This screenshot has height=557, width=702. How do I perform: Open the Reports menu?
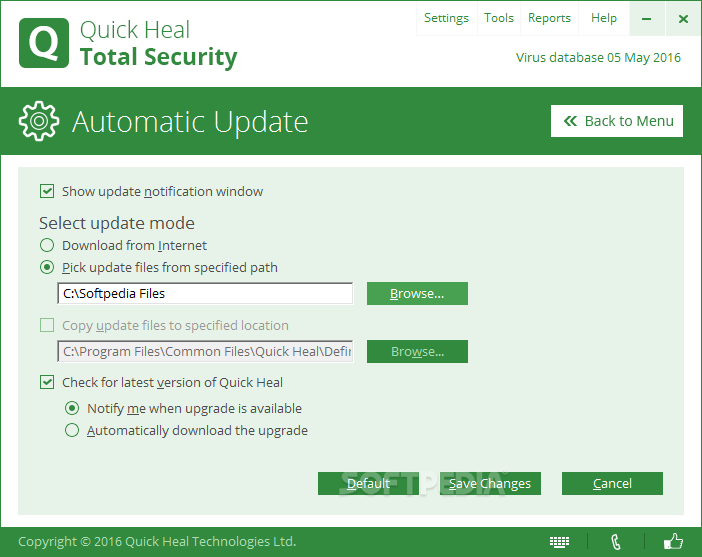point(549,18)
